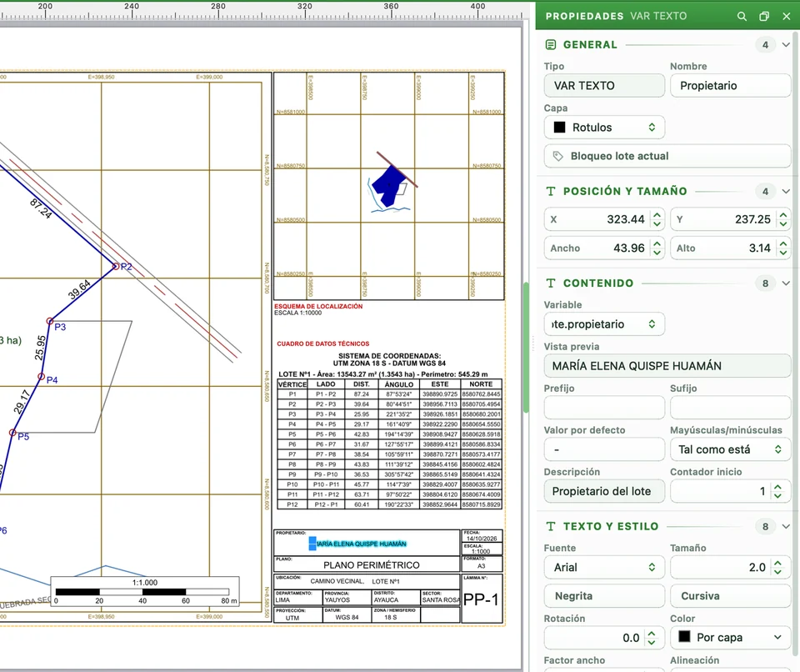Click the Valor por defecto field
Viewport: 800px width, 672px height.
click(604, 450)
